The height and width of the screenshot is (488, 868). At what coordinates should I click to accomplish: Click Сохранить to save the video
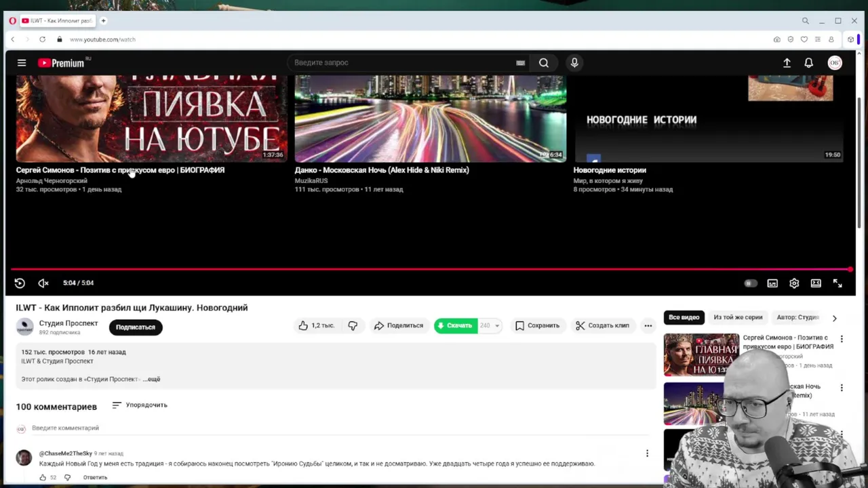coord(537,326)
